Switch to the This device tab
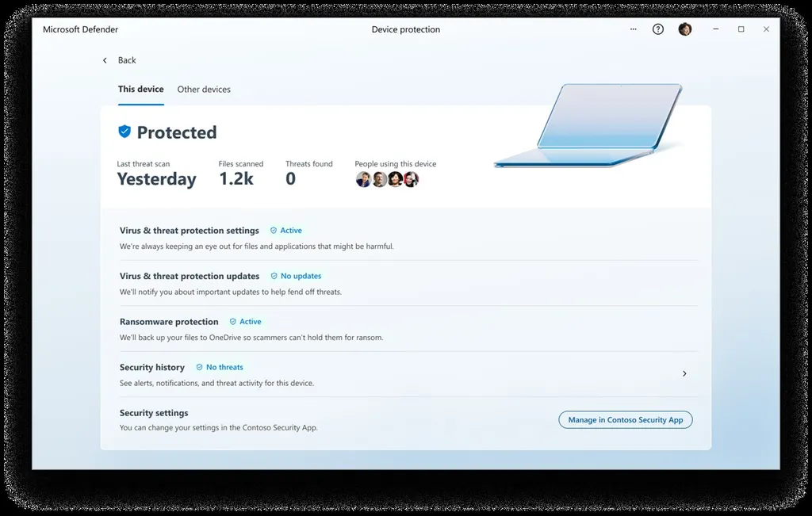The width and height of the screenshot is (812, 516). [141, 89]
